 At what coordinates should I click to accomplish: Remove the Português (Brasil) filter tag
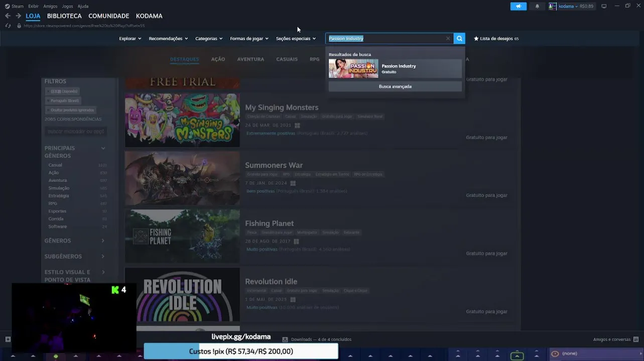(63, 100)
